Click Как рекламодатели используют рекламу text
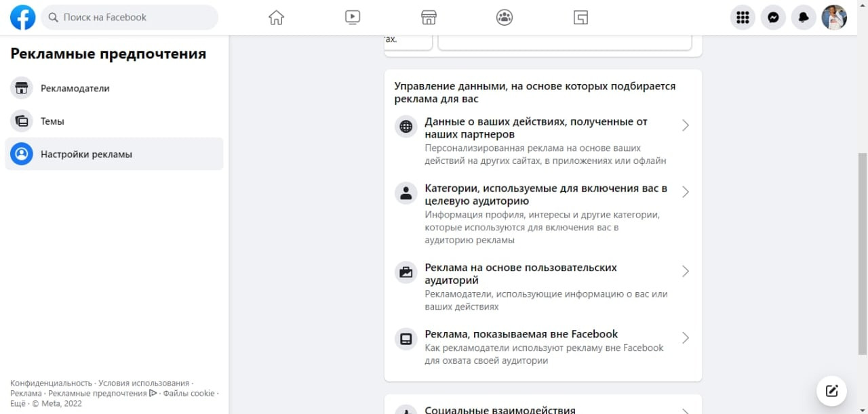Image resolution: width=868 pixels, height=414 pixels. point(544,354)
